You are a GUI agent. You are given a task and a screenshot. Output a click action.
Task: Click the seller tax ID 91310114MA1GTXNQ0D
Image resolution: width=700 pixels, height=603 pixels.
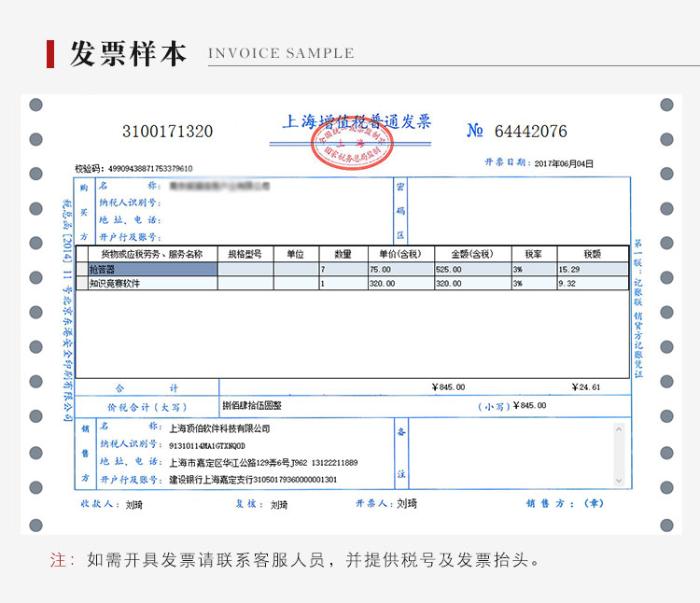click(209, 445)
